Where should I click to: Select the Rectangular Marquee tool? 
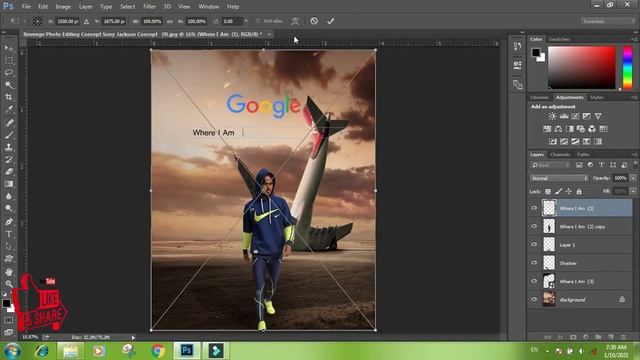9,60
